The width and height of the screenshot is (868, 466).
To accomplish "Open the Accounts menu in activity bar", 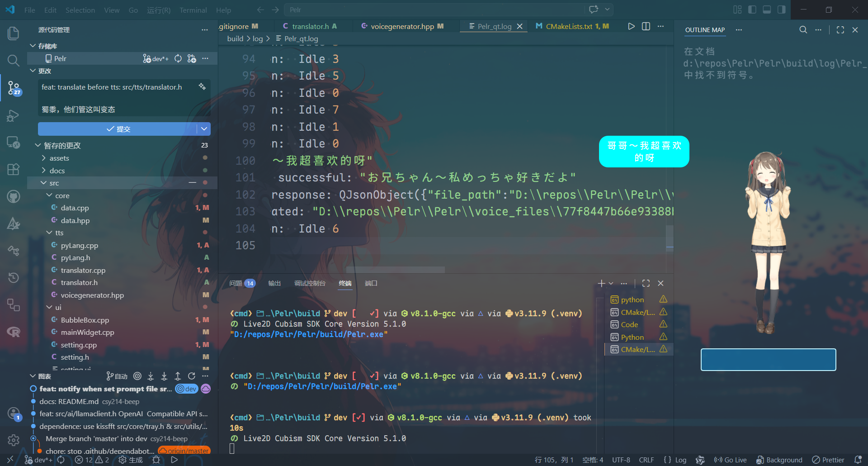I will pyautogui.click(x=14, y=414).
